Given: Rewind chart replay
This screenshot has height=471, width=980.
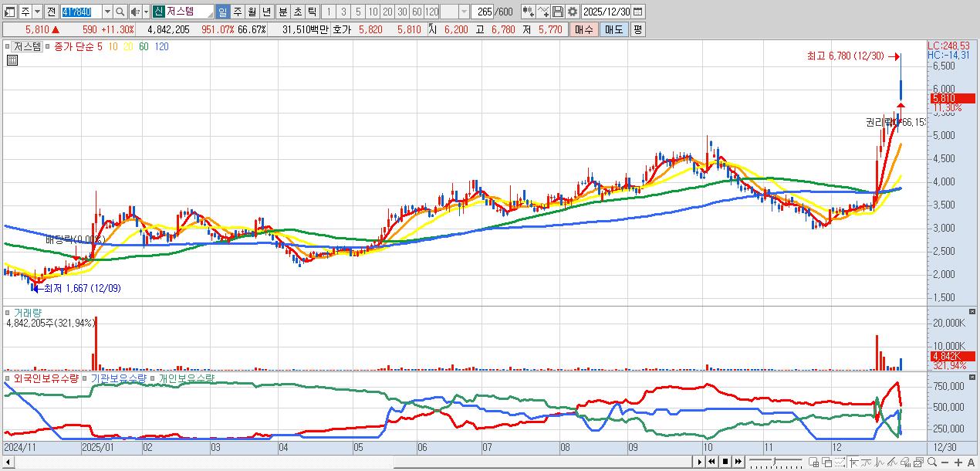Looking at the screenshot, I should (712, 462).
